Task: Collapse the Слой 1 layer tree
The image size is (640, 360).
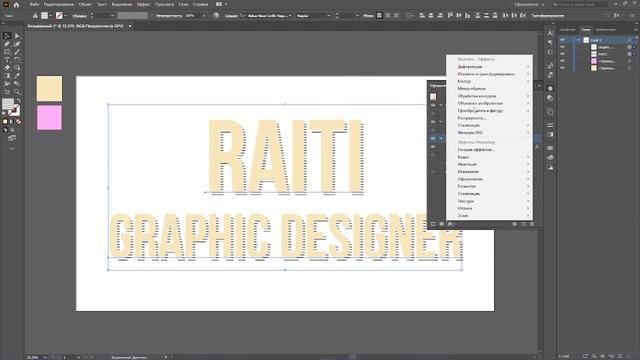Action: (x=579, y=40)
